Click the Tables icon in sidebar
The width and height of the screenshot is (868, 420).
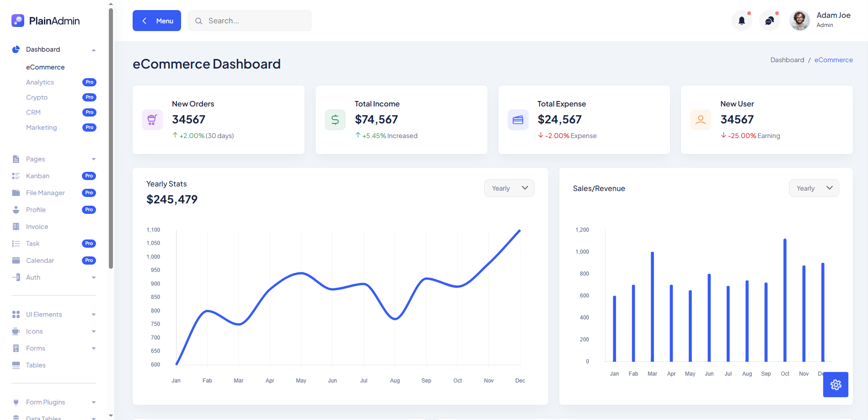pos(16,365)
